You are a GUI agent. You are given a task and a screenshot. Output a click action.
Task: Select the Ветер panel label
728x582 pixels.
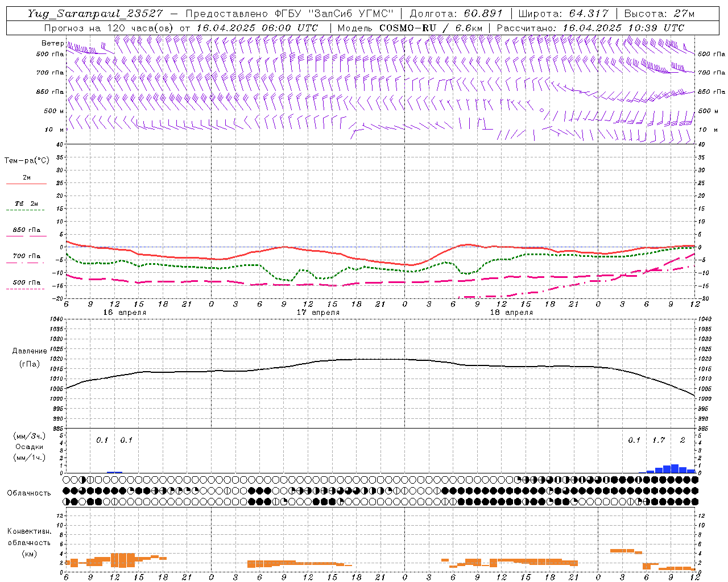(x=52, y=43)
